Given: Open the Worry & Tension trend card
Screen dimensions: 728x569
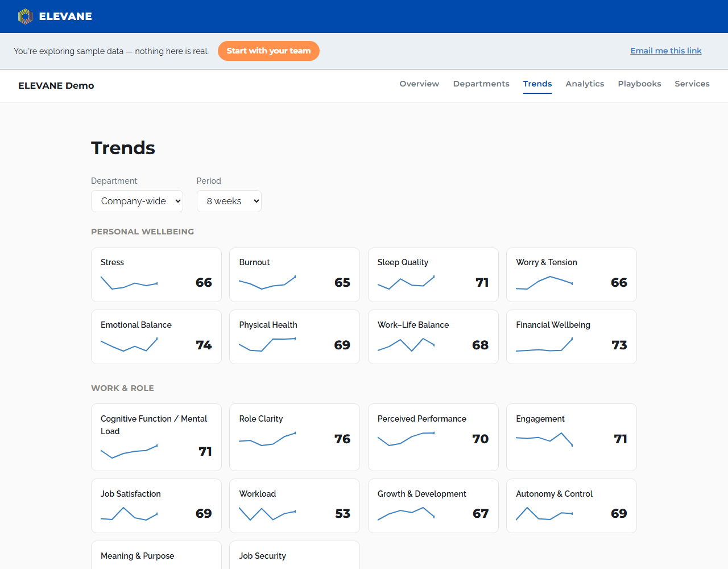Looking at the screenshot, I should click(x=572, y=275).
